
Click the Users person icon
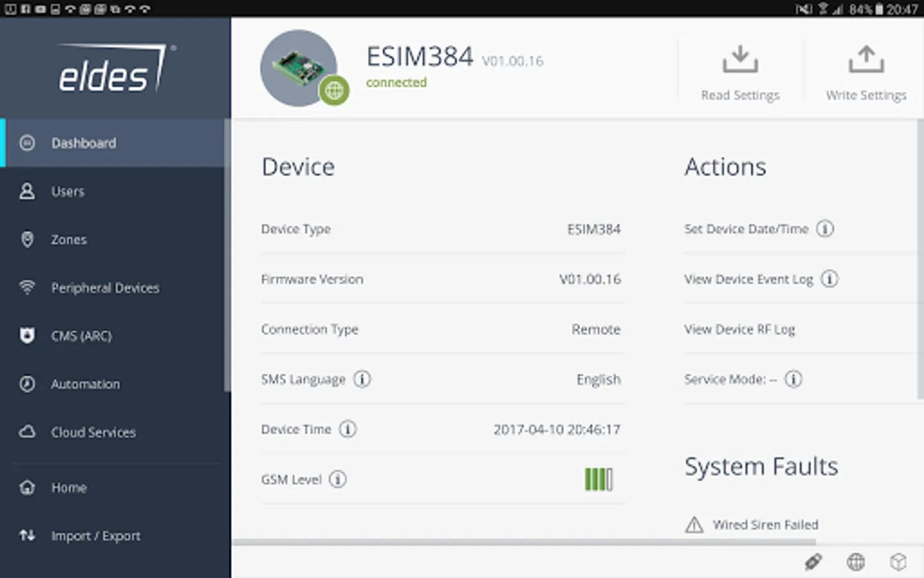click(x=27, y=191)
